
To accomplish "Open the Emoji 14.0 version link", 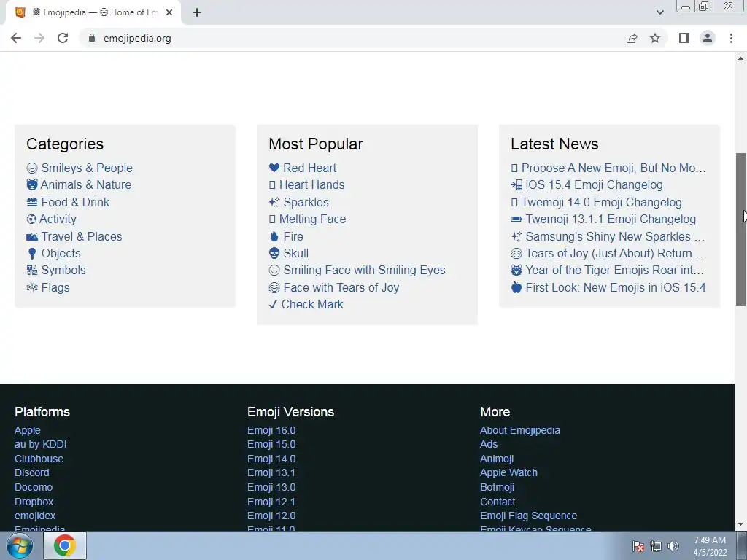I will pyautogui.click(x=271, y=459).
